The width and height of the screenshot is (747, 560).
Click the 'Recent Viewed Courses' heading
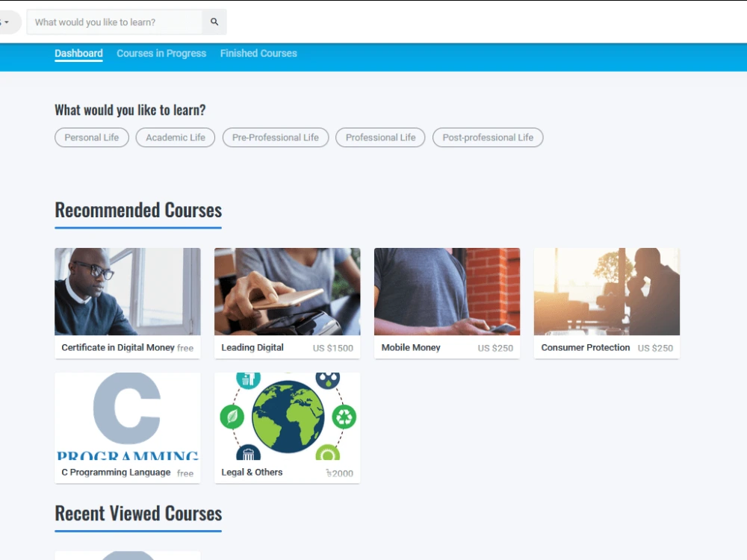(139, 514)
